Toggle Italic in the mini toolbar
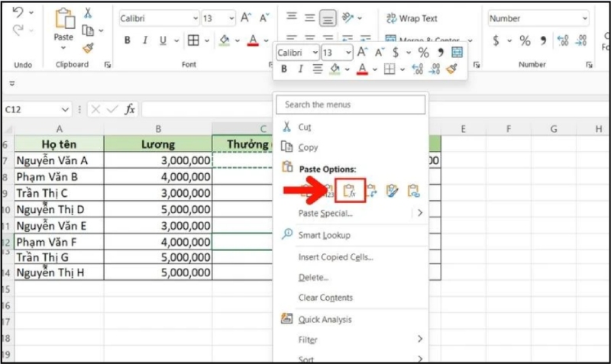The image size is (611, 364). [300, 69]
